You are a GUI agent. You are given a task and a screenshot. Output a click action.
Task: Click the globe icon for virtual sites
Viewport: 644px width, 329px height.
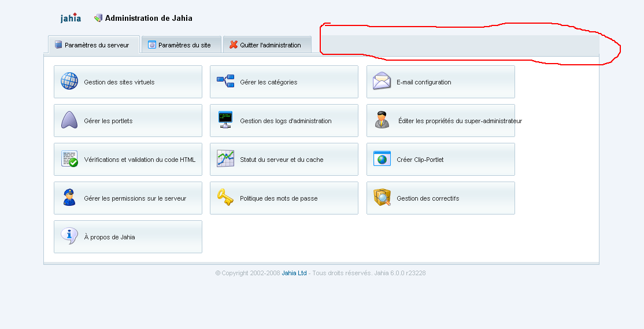pyautogui.click(x=69, y=81)
